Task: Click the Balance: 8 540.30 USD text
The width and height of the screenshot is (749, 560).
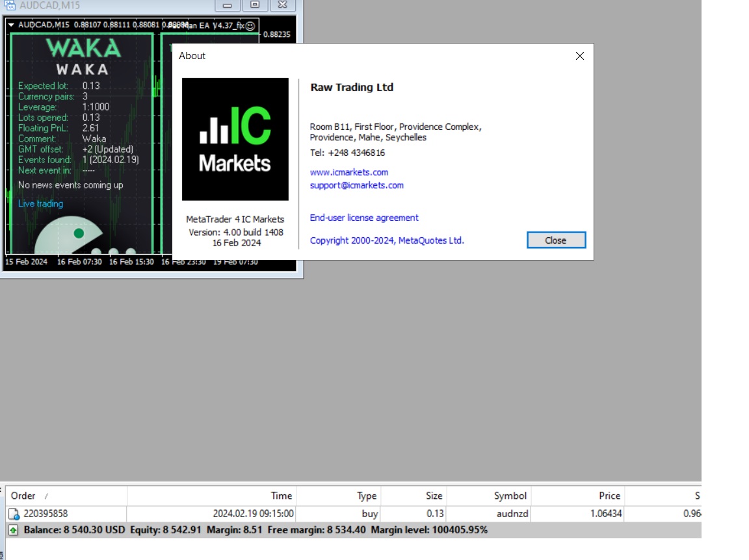Action: click(x=75, y=530)
